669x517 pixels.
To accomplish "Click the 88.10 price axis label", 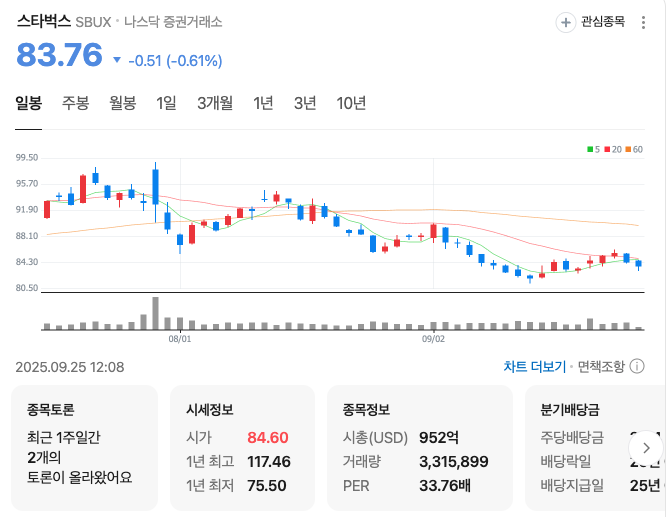I will (27, 236).
